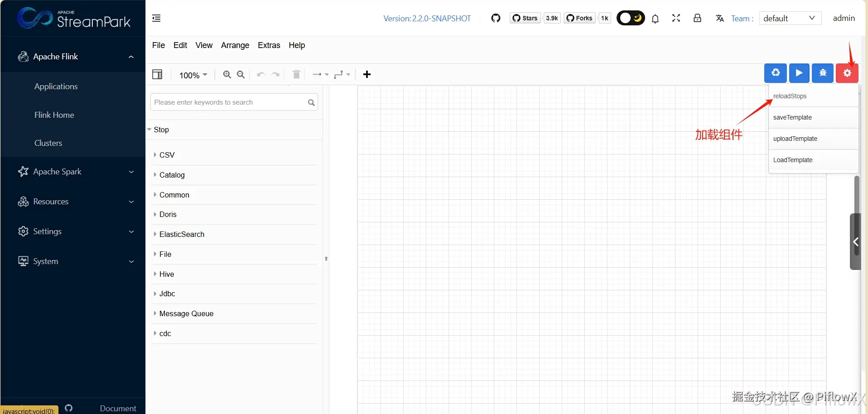Click the lock screen icon

point(697,18)
